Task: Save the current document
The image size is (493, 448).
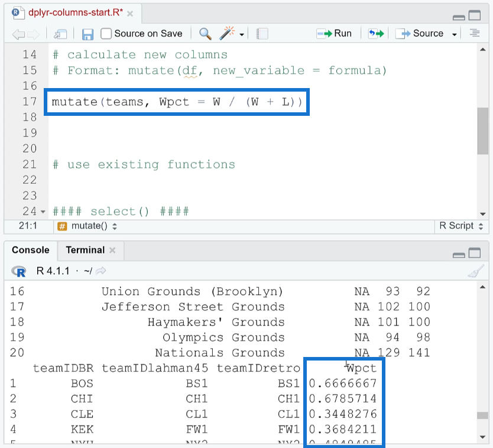Action: (x=87, y=34)
